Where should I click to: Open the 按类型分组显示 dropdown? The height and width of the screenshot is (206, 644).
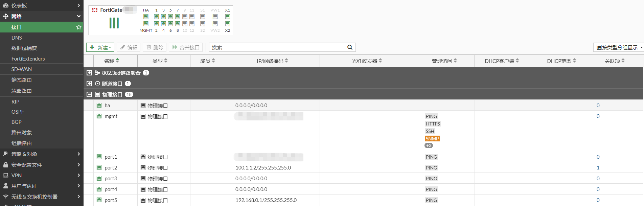[x=619, y=47]
